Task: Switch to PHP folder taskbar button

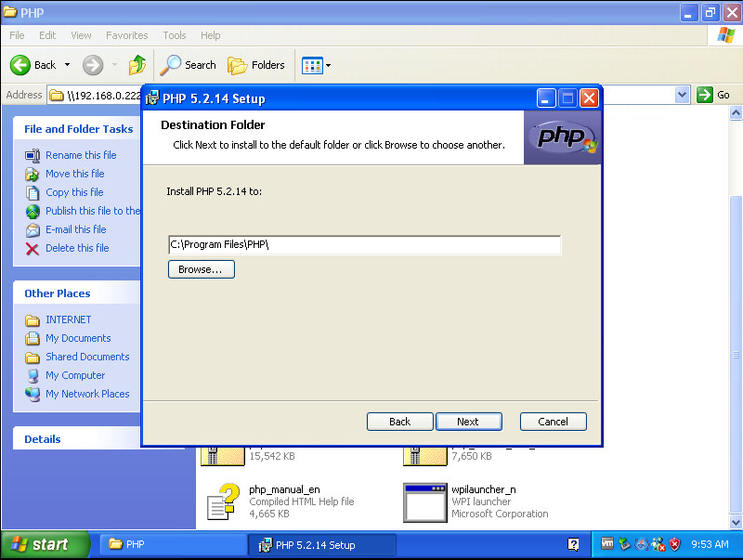Action: click(x=173, y=545)
